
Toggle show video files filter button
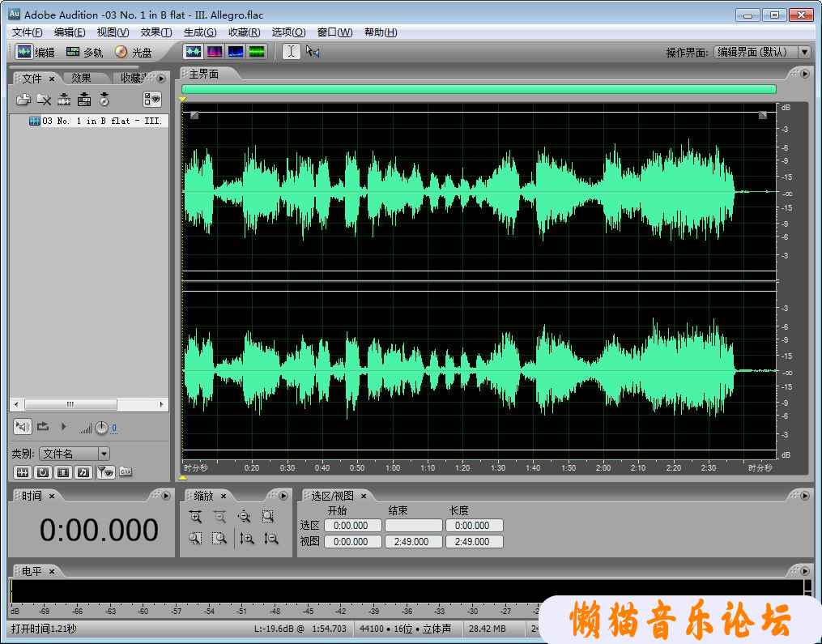coord(63,472)
